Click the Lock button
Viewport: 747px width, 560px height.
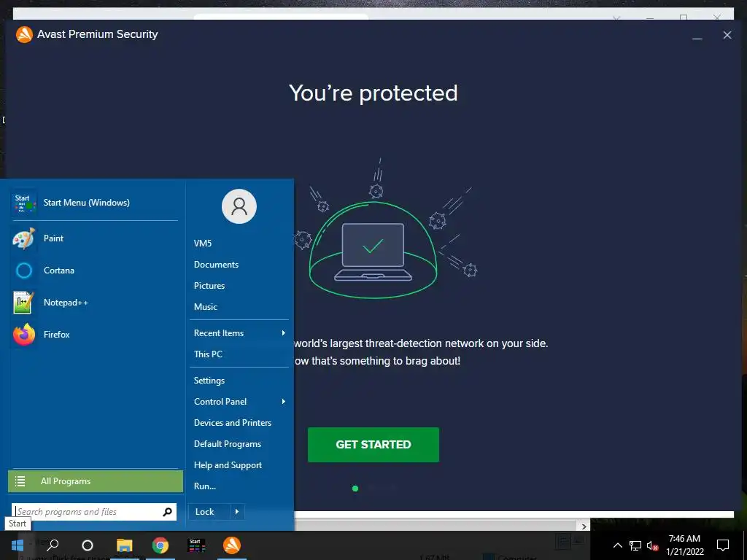(x=209, y=512)
